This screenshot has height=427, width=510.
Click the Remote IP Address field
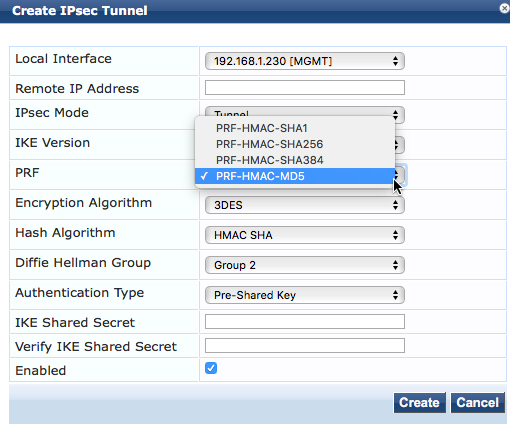(305, 88)
